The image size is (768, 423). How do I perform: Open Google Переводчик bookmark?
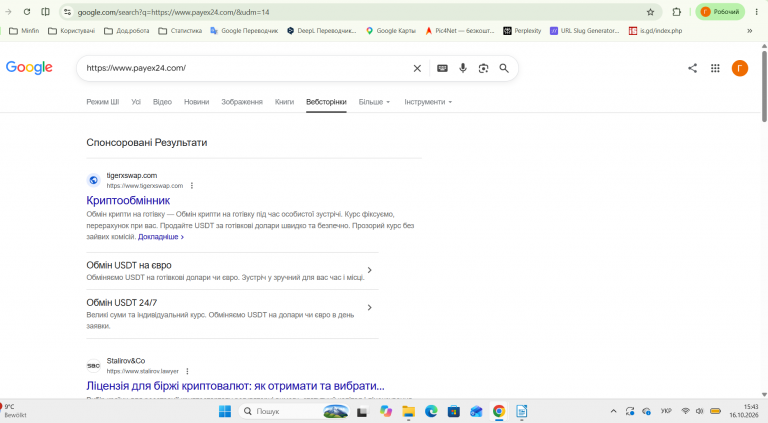pos(244,30)
